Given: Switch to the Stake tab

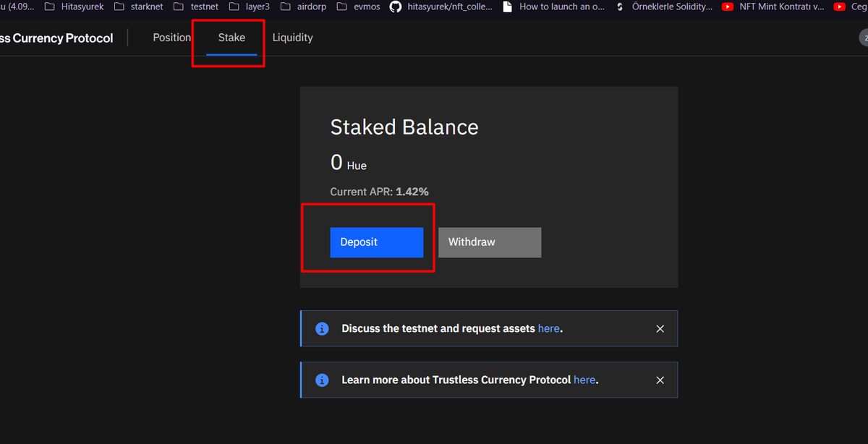Looking at the screenshot, I should pos(231,38).
